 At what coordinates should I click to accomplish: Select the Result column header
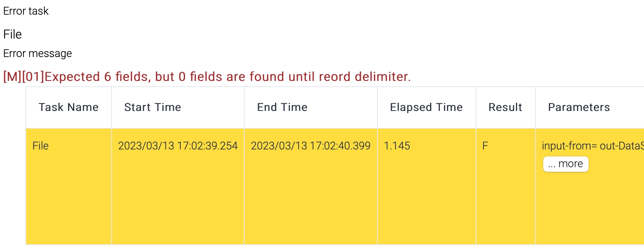click(x=505, y=107)
